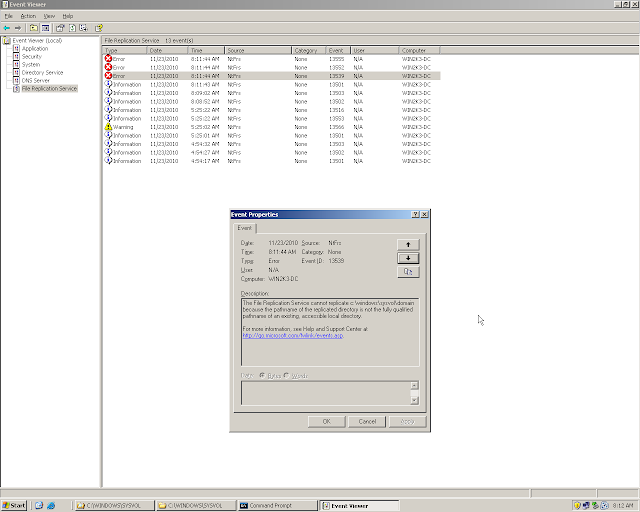Click the Apply button in Event Properties
Screen dimensions: 640x512
pos(407,422)
